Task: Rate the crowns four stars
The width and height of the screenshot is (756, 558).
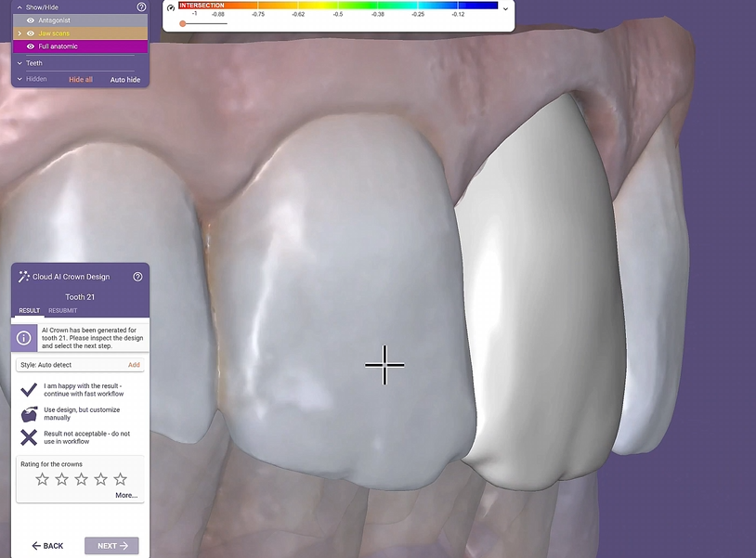Action: (100, 479)
